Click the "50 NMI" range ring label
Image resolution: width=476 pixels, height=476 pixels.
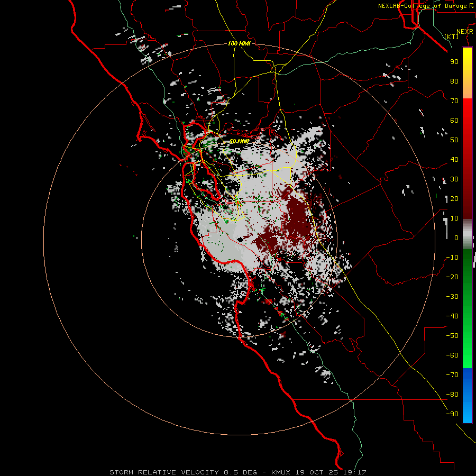tap(239, 141)
